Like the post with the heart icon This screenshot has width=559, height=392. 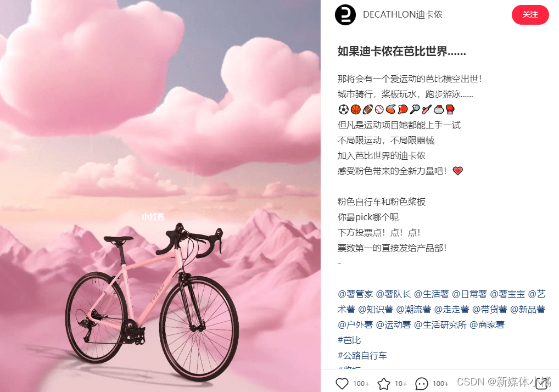click(x=342, y=383)
